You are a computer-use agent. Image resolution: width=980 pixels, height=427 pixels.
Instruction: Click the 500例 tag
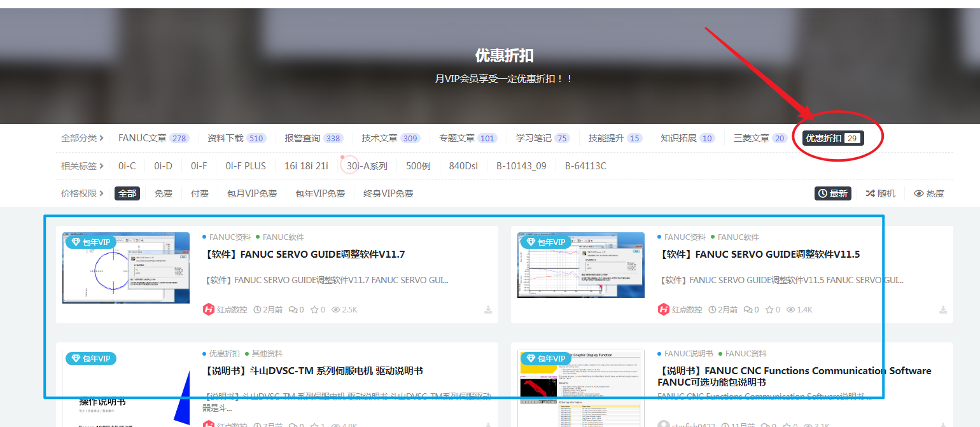(x=418, y=166)
